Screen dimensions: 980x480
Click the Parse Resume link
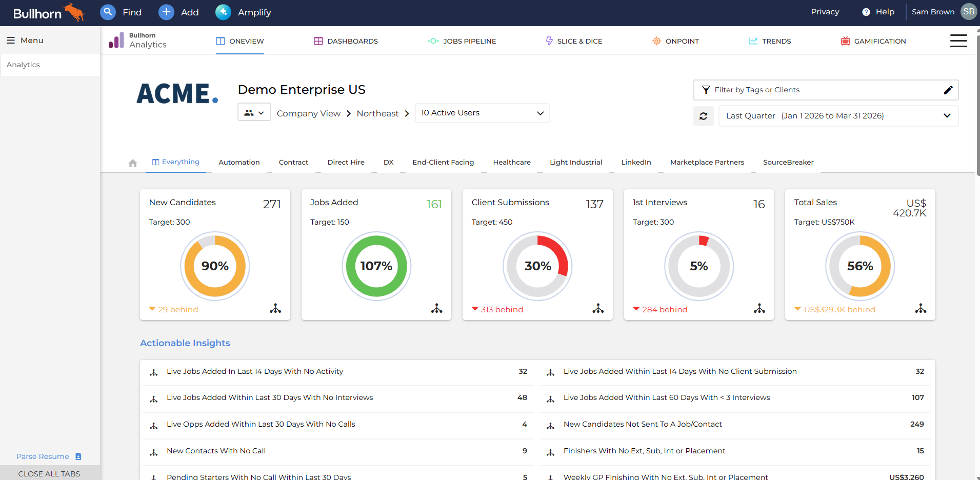point(43,456)
